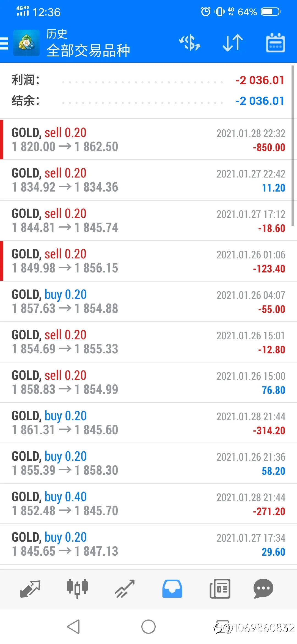Switch to the Quotes tab

coord(30,589)
